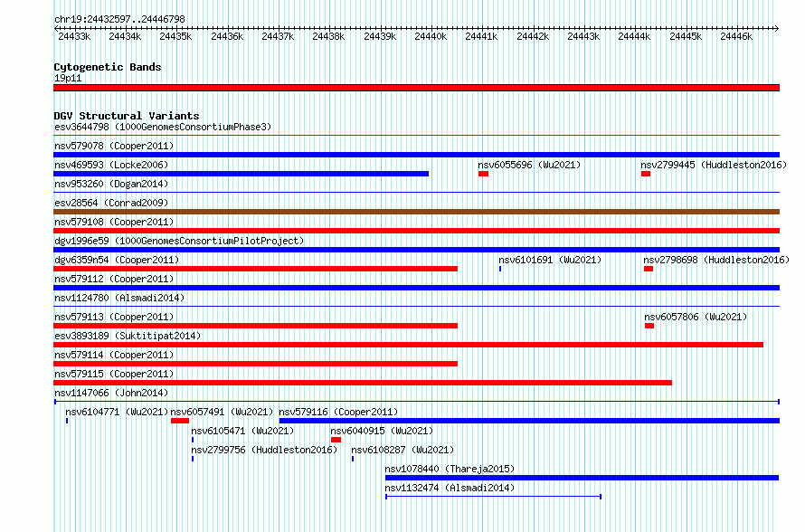This screenshot has width=805, height=532.
Task: Open the nsv953260 (Dogan2014) label
Action: (x=111, y=184)
